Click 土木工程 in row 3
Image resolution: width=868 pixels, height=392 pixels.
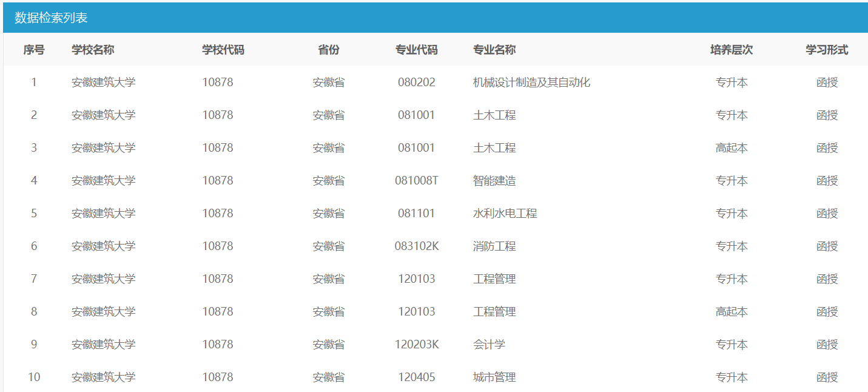[x=494, y=147]
